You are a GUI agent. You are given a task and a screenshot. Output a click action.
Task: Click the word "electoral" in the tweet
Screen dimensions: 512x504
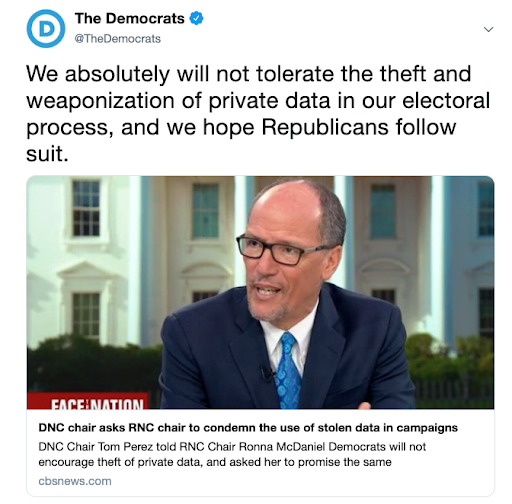(446, 100)
